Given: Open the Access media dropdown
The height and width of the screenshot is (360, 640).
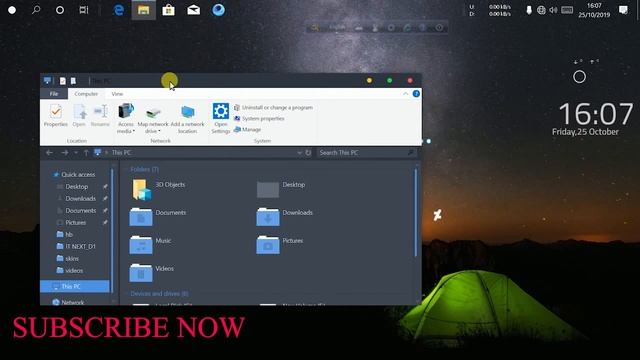Looking at the screenshot, I should (126, 119).
